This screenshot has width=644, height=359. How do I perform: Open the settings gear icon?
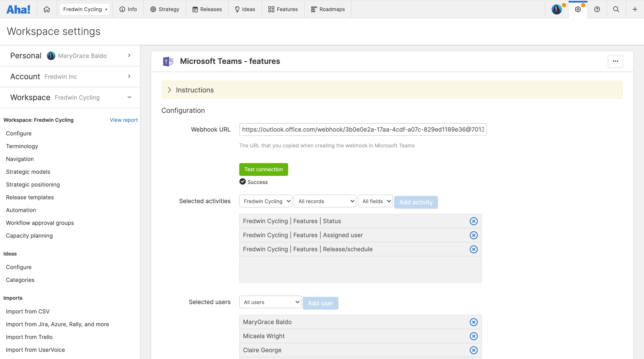(578, 9)
